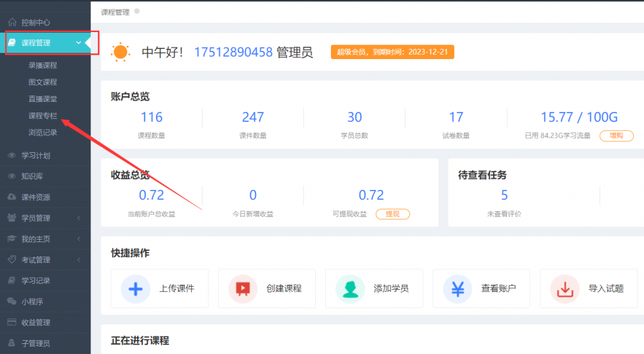This screenshot has height=354, width=644.
Task: Open 课程专栏 in the sidebar
Action: point(43,116)
